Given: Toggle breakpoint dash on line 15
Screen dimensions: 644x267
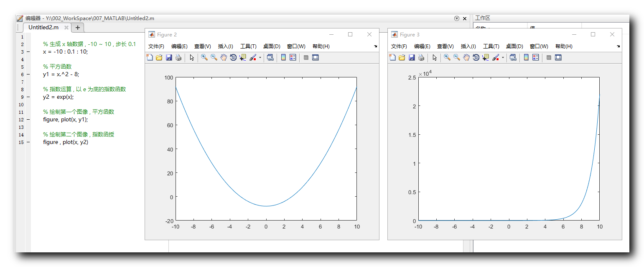Looking at the screenshot, I should point(28,142).
